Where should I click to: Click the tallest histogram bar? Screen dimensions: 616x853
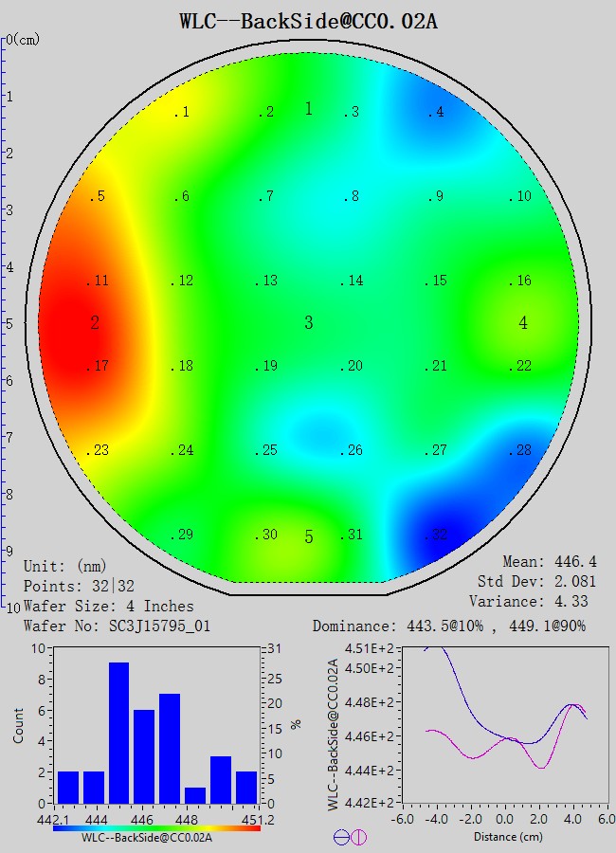(119, 732)
